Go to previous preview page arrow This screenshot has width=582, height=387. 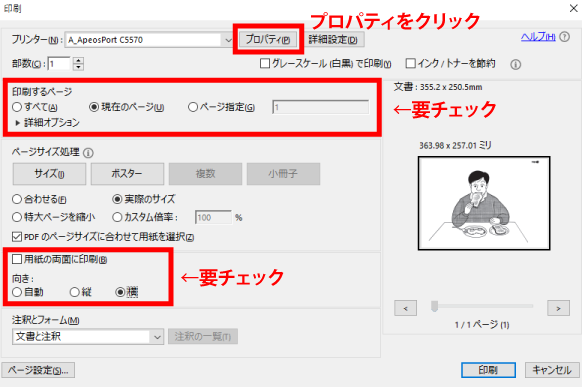point(405,308)
